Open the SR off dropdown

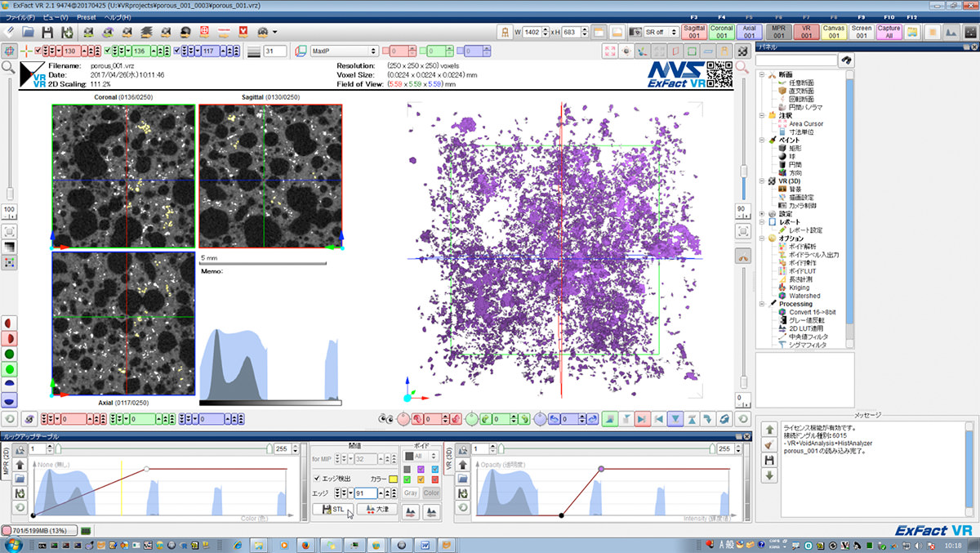661,32
